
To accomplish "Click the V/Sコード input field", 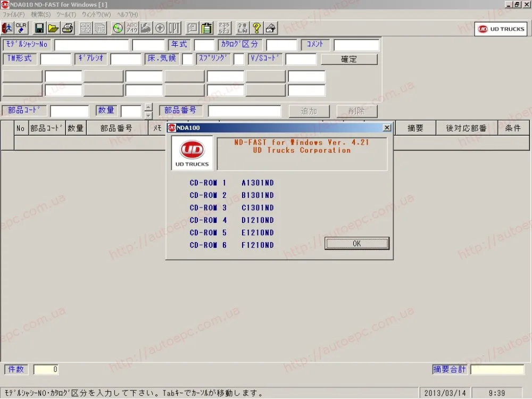I will 301,59.
